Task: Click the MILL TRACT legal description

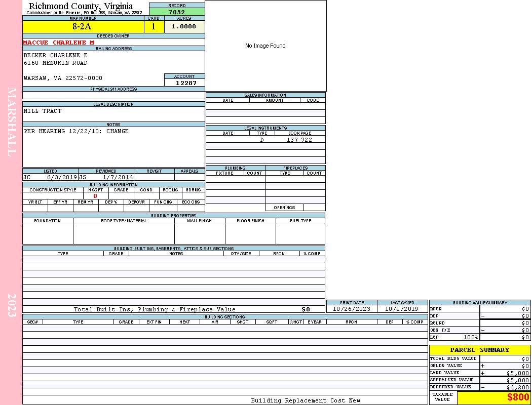Action: point(43,111)
